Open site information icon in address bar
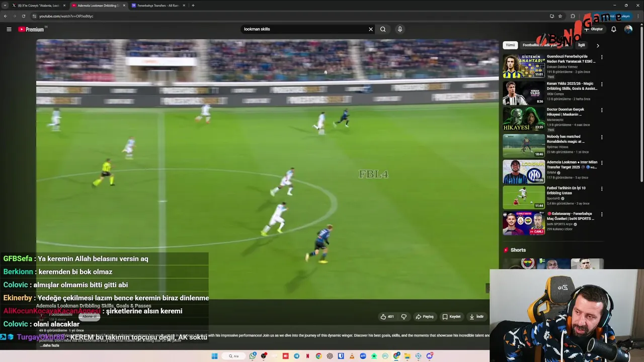644x362 pixels. 34,16
